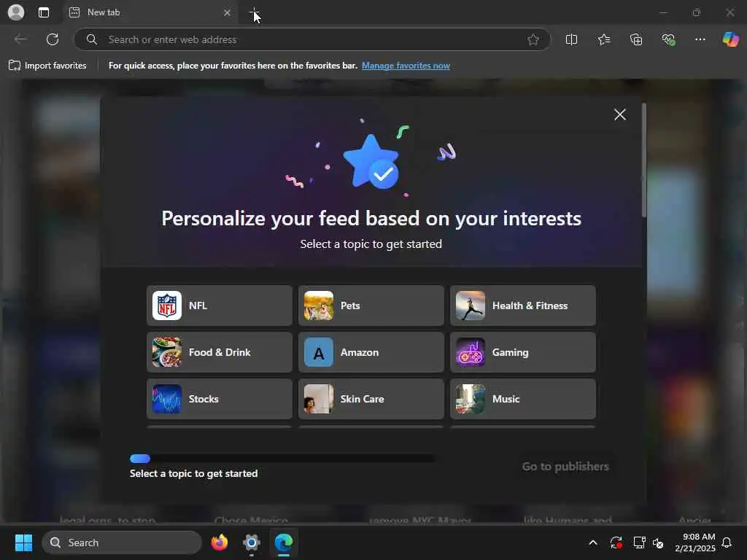Open split screen icon
The width and height of the screenshot is (747, 560).
571,39
